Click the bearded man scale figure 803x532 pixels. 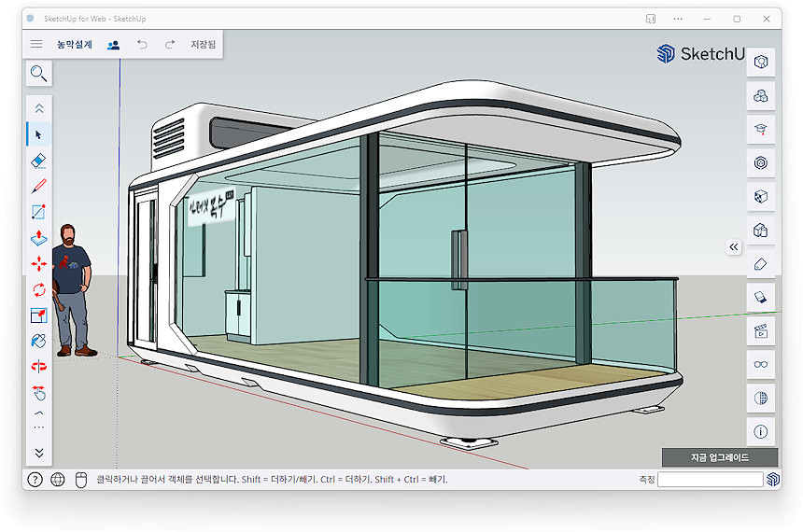[x=72, y=290]
